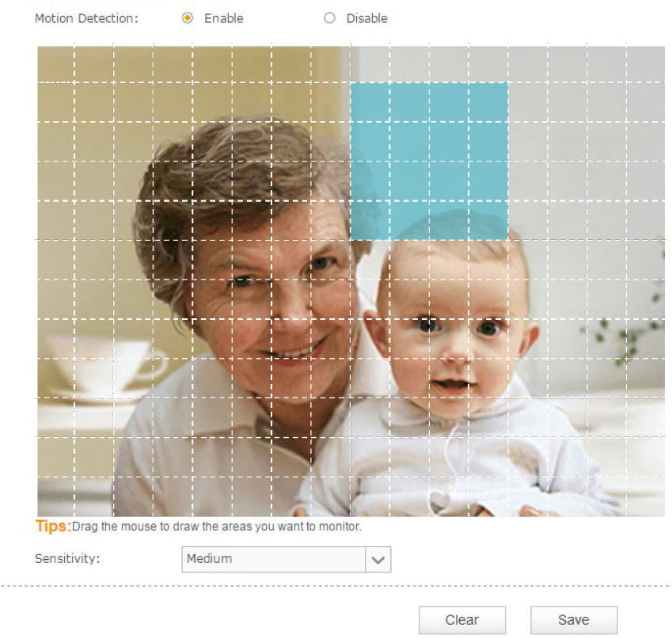Select the grid cell over the baby's mouth
The height and width of the screenshot is (639, 672).
point(449,378)
